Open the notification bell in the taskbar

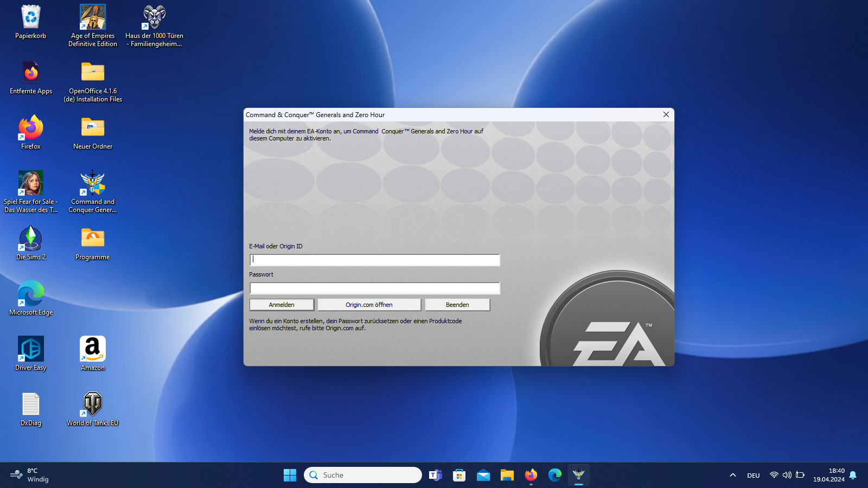[x=853, y=475]
